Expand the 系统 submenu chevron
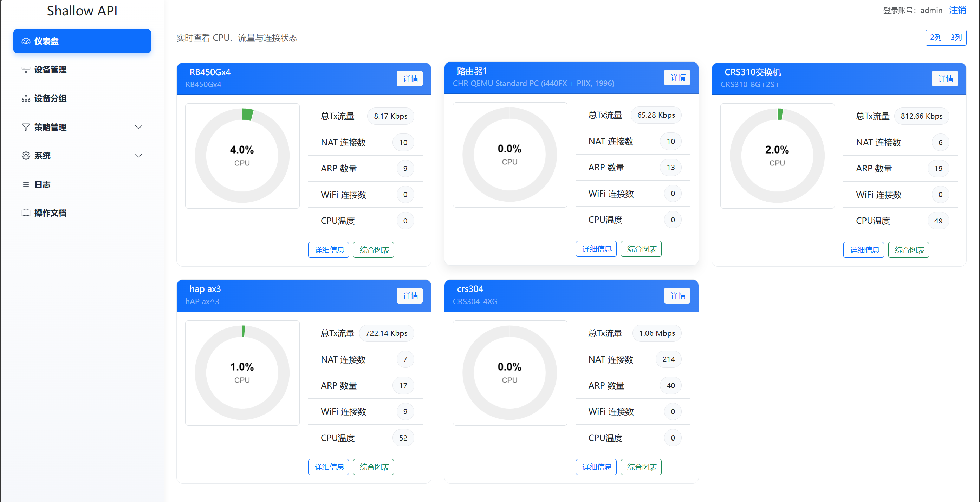The height and width of the screenshot is (502, 980). coord(138,156)
